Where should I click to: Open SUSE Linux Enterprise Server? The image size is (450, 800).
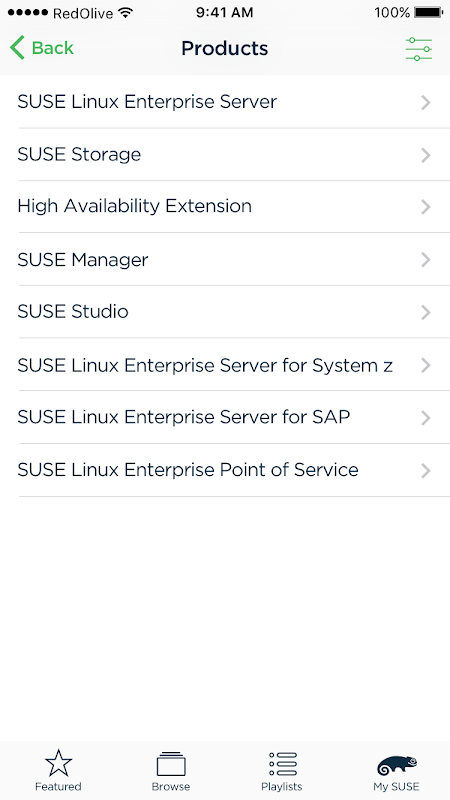[225, 102]
